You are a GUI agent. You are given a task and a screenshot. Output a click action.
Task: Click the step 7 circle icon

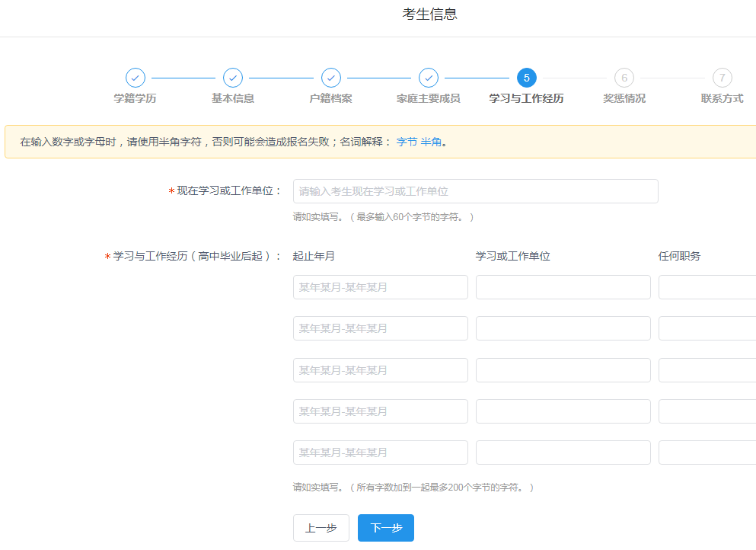[723, 78]
